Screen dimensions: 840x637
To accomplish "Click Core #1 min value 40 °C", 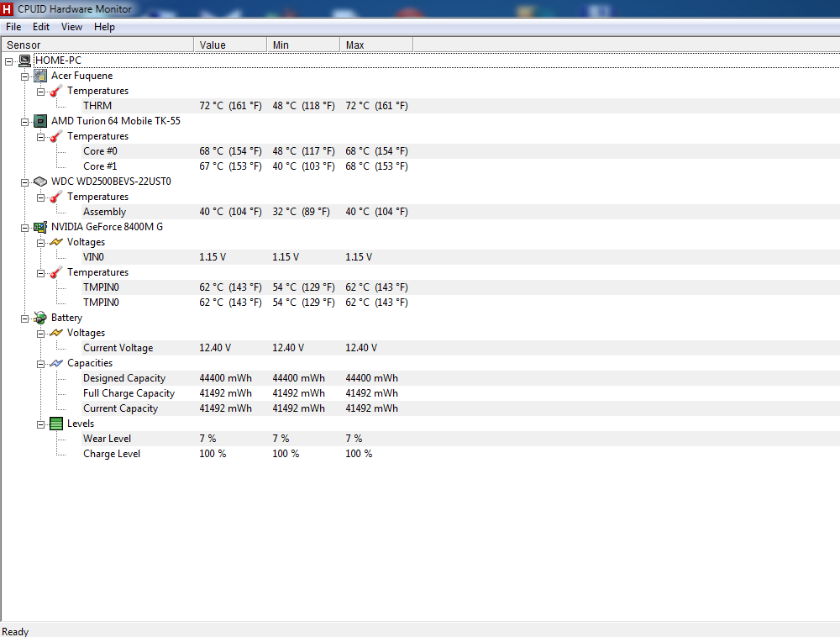I will (x=303, y=166).
